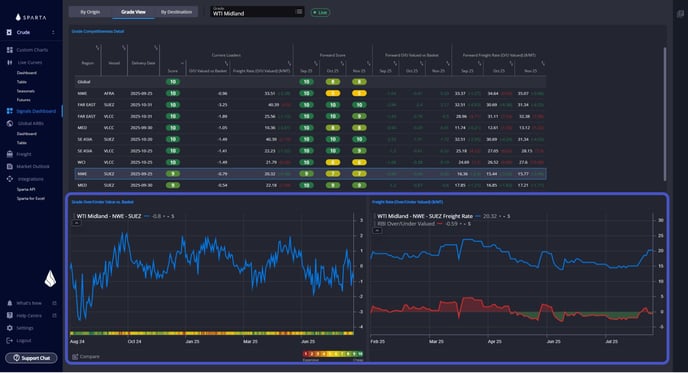This screenshot has width=688, height=373.
Task: Select the NWE AFRA row
Action: pos(311,93)
